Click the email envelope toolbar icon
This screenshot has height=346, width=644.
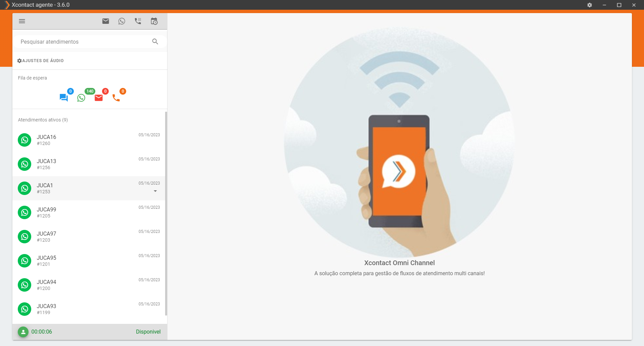106,21
